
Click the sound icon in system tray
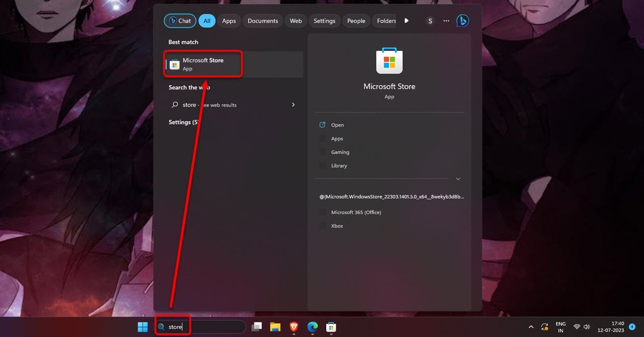click(587, 326)
